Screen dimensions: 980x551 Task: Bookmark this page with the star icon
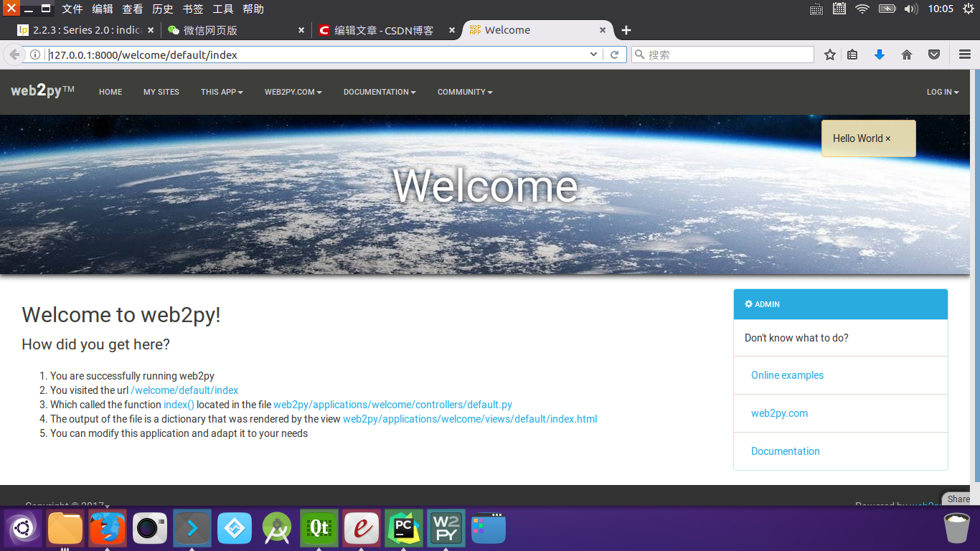pyautogui.click(x=830, y=55)
